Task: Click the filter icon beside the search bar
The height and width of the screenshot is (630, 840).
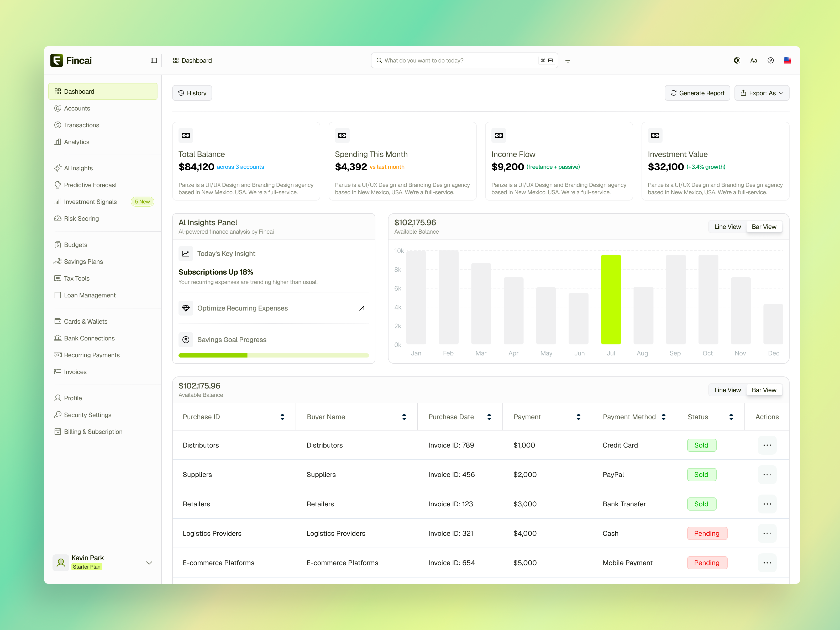Action: pos(568,60)
